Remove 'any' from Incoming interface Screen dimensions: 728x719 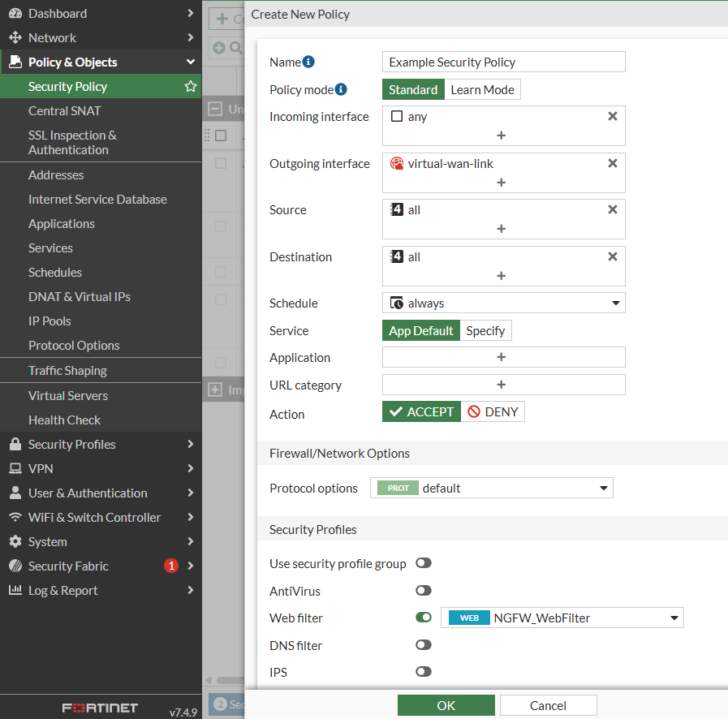(613, 116)
